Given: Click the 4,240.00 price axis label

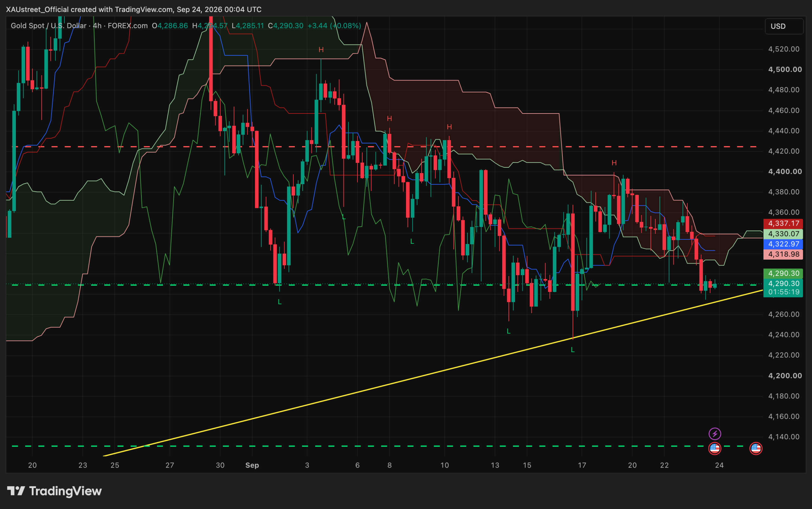Looking at the screenshot, I should click(784, 335).
